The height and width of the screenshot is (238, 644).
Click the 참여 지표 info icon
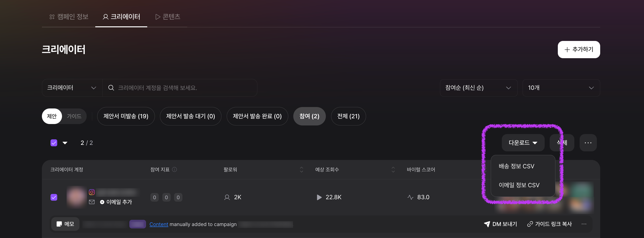pyautogui.click(x=175, y=170)
